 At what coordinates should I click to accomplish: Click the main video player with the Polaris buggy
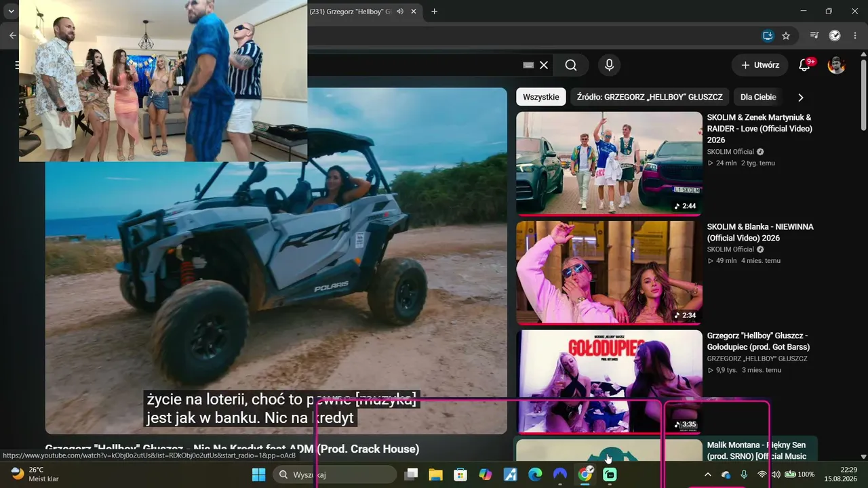pyautogui.click(x=276, y=261)
